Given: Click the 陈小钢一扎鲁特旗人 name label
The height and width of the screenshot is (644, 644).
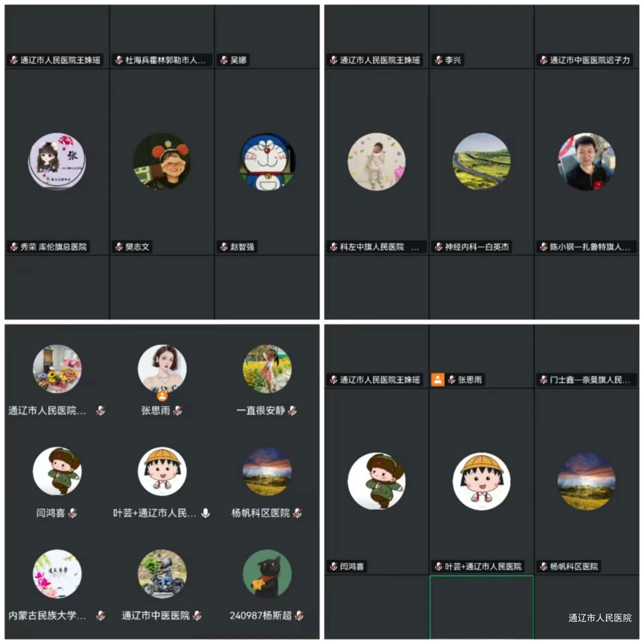Looking at the screenshot, I should tap(589, 247).
